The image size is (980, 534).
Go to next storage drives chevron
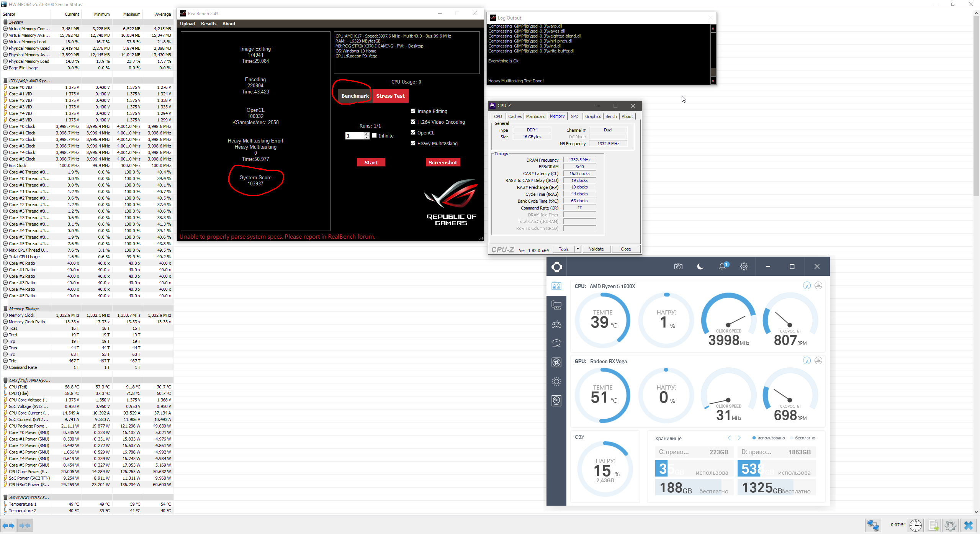coord(739,438)
